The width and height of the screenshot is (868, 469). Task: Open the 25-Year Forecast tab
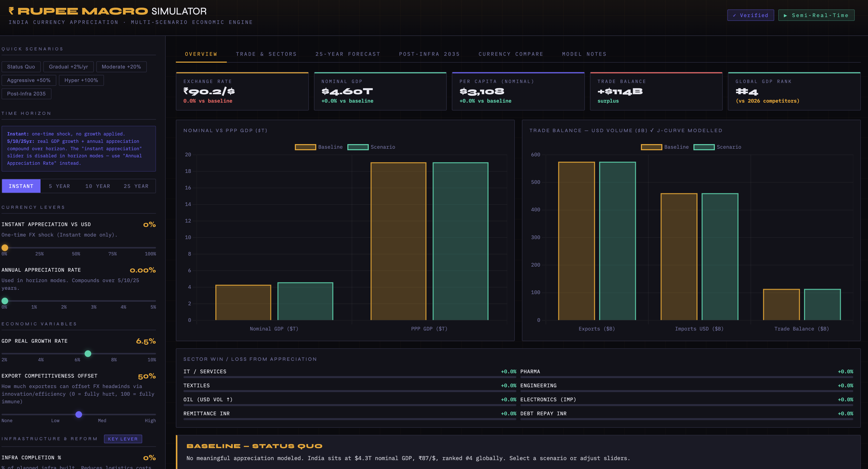tap(348, 54)
